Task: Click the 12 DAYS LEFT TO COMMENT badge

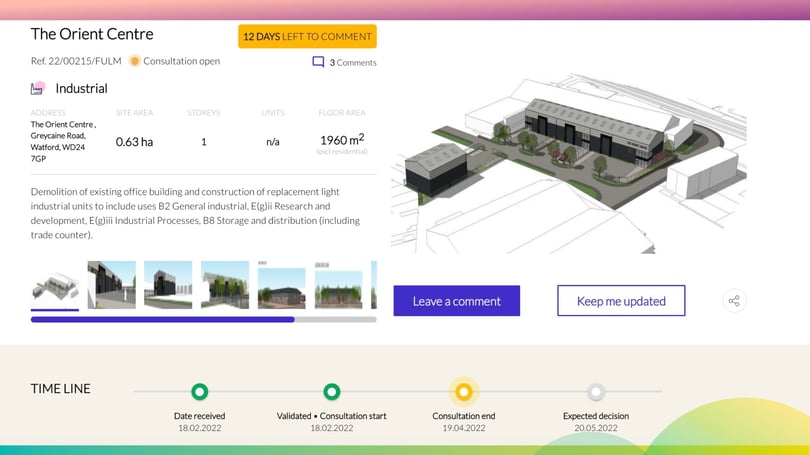Action: [x=307, y=36]
